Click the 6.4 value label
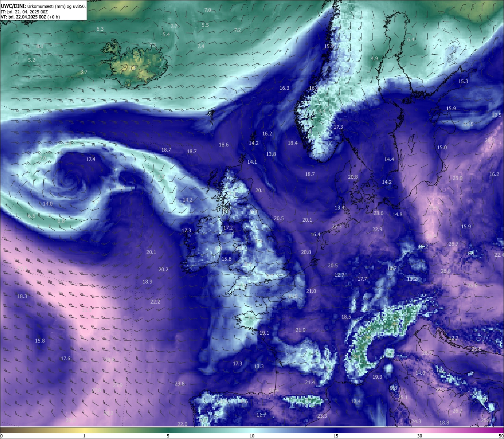504x439 pixels. pyautogui.click(x=411, y=40)
